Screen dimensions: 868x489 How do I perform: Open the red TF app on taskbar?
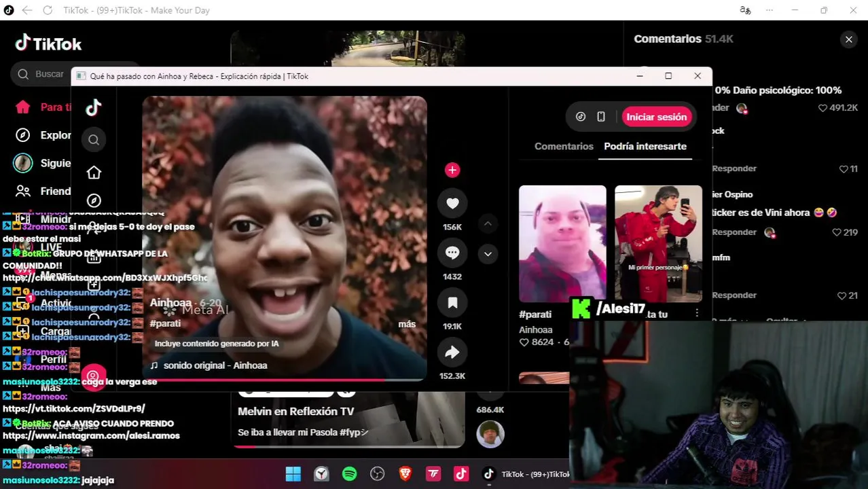[433, 474]
